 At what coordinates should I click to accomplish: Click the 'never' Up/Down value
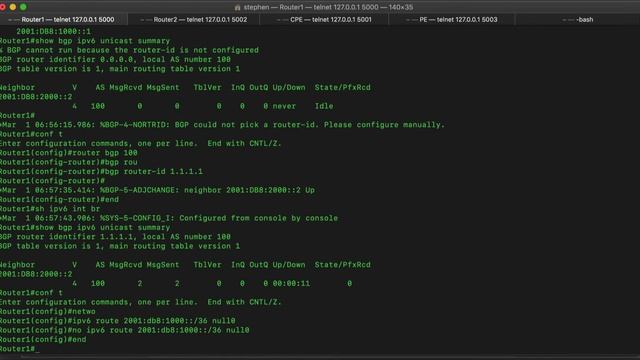(x=284, y=106)
